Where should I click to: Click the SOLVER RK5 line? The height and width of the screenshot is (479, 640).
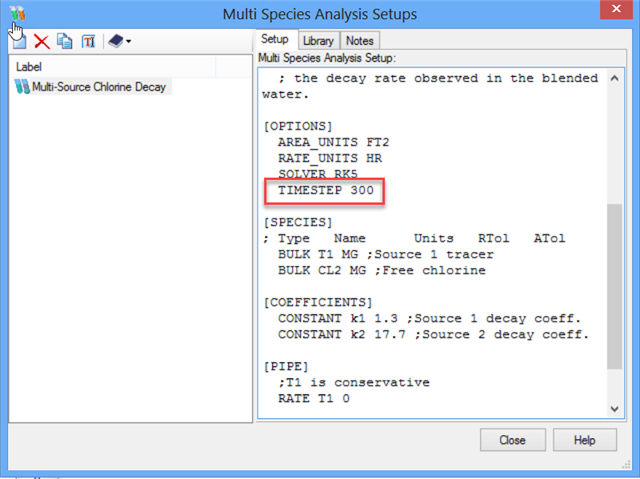coord(318,174)
